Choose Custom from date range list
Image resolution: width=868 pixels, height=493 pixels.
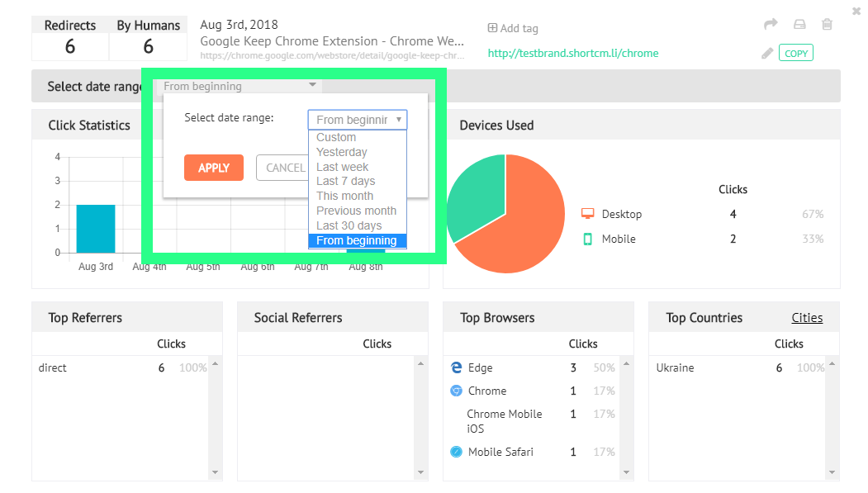358,137
